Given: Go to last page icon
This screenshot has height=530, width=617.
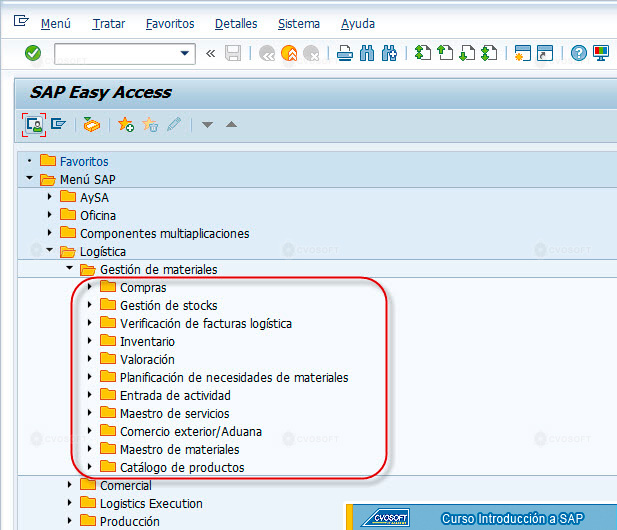Looking at the screenshot, I should coord(489,53).
